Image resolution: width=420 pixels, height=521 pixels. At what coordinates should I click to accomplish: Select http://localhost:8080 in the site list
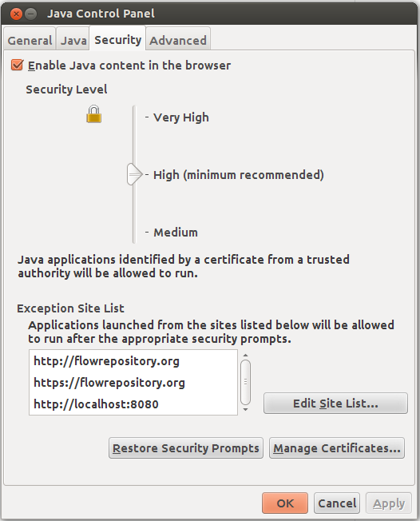[x=133, y=404]
